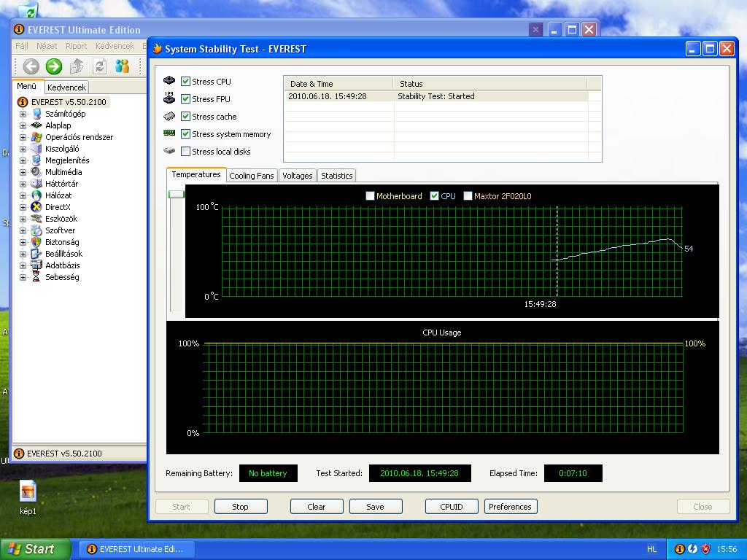Click the Háttértár storage icon
The width and height of the screenshot is (747, 560).
point(36,184)
